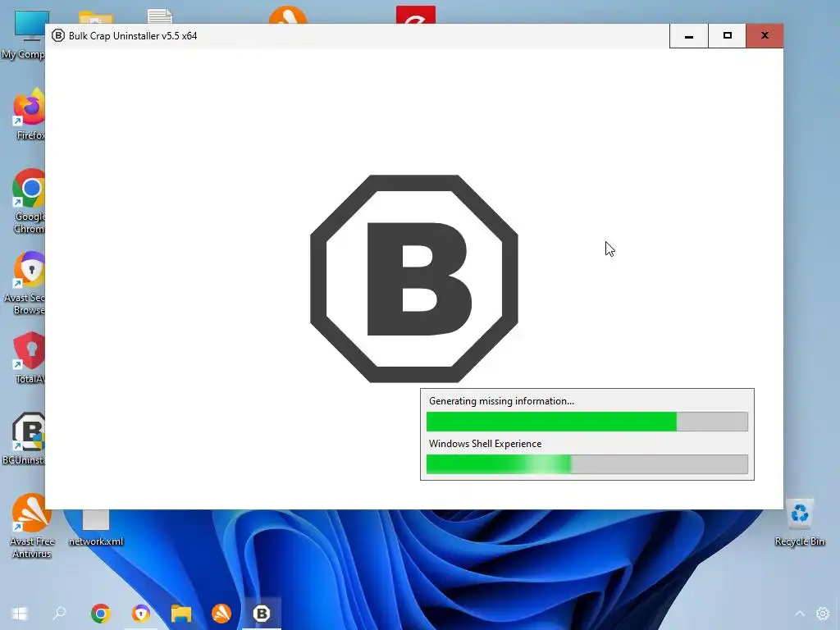
Task: Open the Firefox desktop shortcut
Action: (30, 114)
